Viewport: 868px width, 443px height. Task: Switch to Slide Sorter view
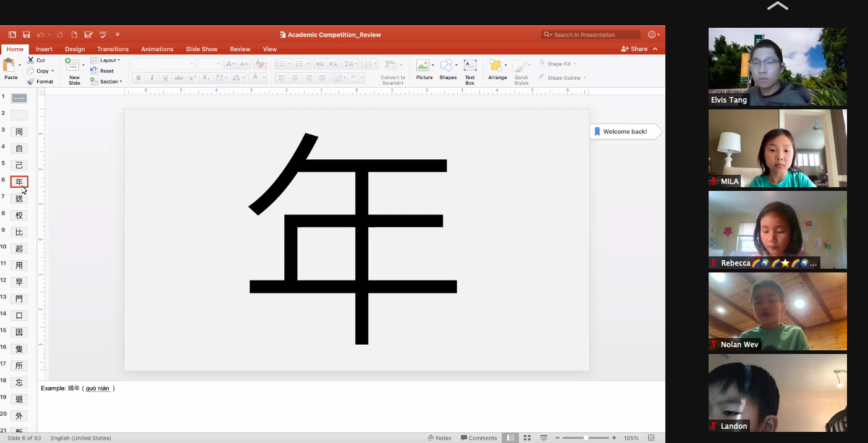(527, 438)
